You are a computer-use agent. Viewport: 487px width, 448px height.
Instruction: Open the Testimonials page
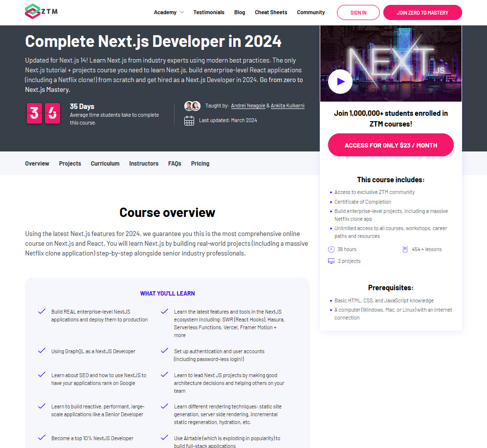click(x=209, y=12)
